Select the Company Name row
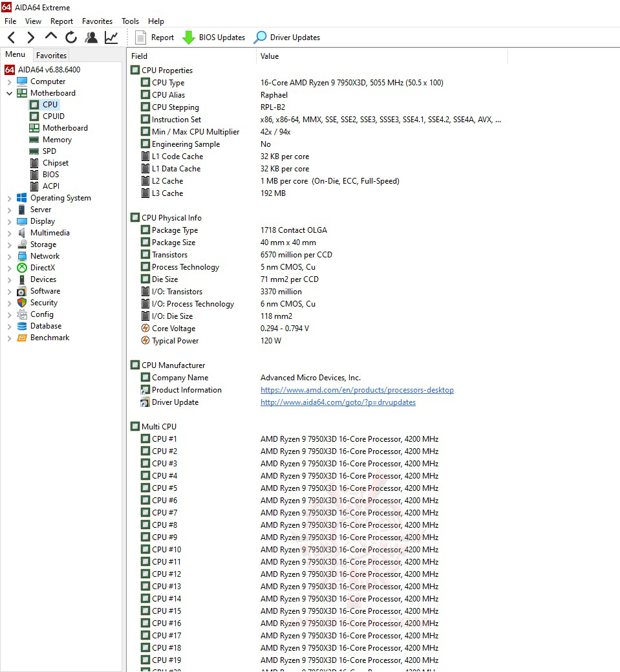620x672 pixels. point(317,378)
